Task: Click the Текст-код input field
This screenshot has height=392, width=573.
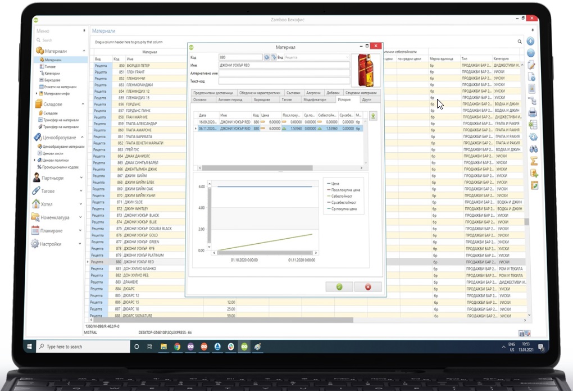Action: pos(284,81)
